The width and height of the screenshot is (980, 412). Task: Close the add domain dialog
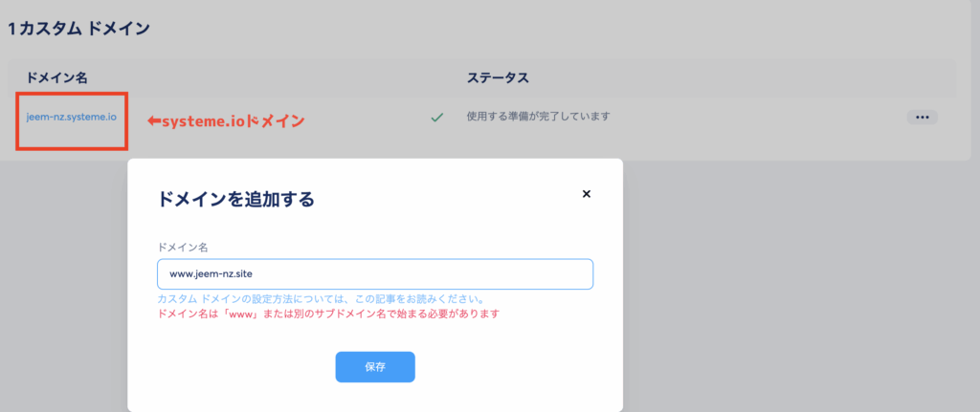[587, 193]
